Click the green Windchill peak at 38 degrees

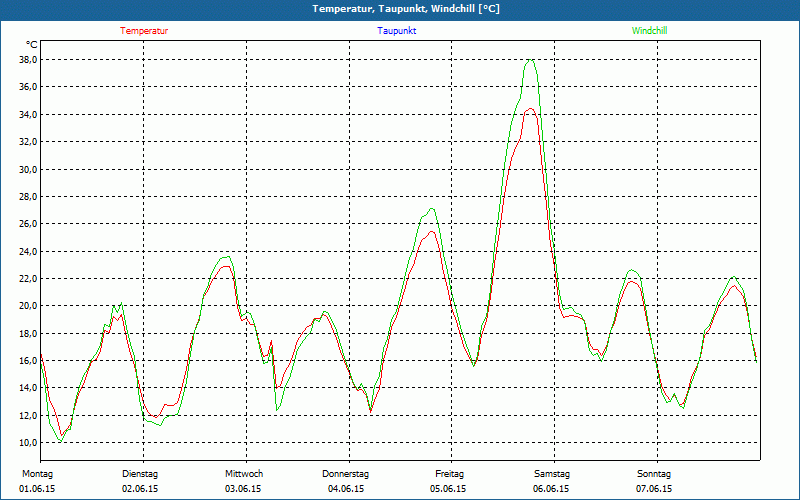pos(531,60)
